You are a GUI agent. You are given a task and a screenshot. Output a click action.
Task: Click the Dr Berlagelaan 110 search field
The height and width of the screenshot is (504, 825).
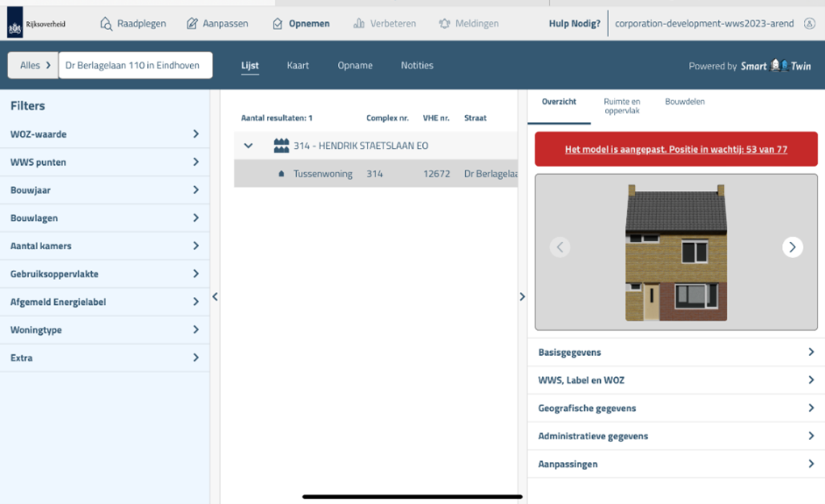tap(135, 65)
